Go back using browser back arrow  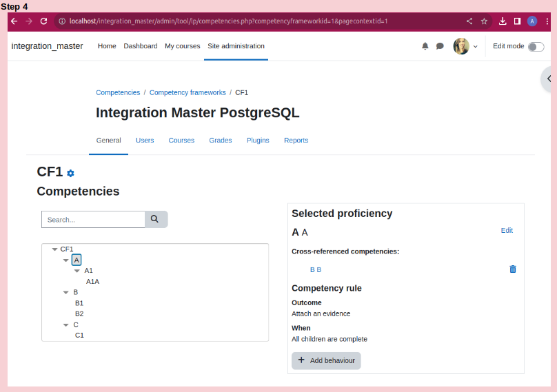tap(14, 21)
